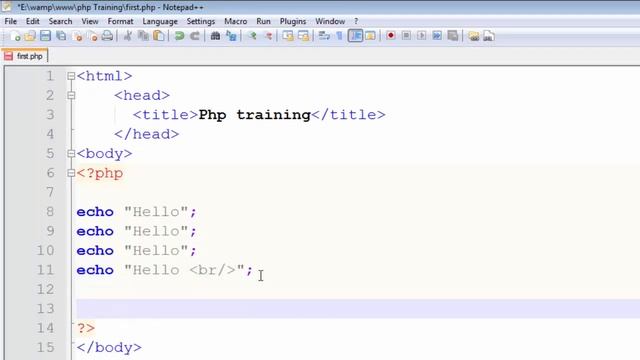Click the Open file toolbar icon
Screen dimensions: 640x360
coord(30,36)
